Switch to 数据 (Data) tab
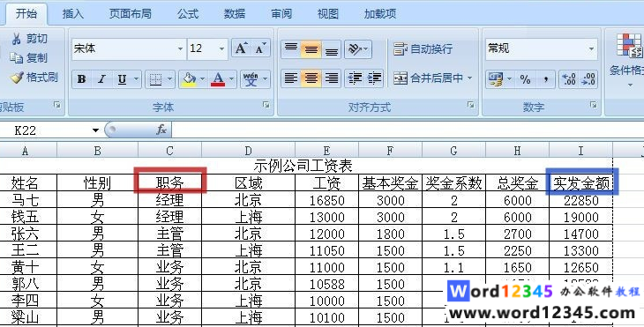The width and height of the screenshot is (644, 327). (x=235, y=14)
